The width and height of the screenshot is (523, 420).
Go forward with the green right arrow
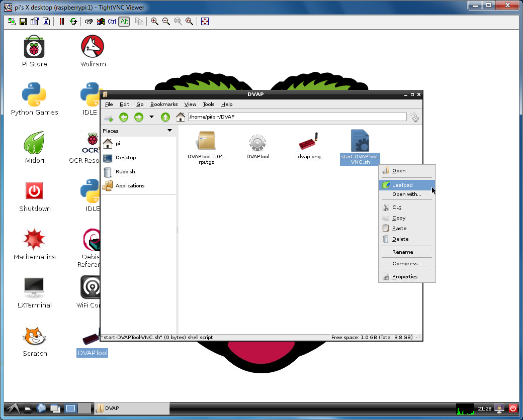139,117
